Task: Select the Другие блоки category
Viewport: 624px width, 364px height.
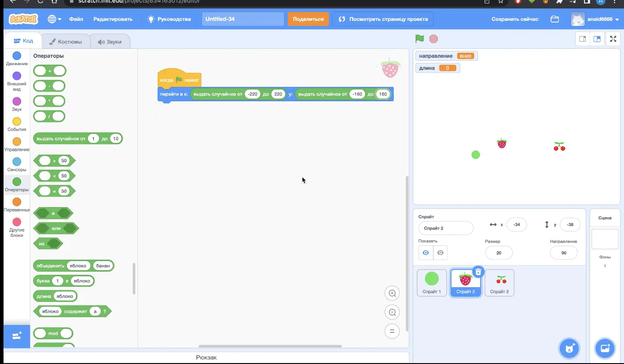Action: point(17,228)
